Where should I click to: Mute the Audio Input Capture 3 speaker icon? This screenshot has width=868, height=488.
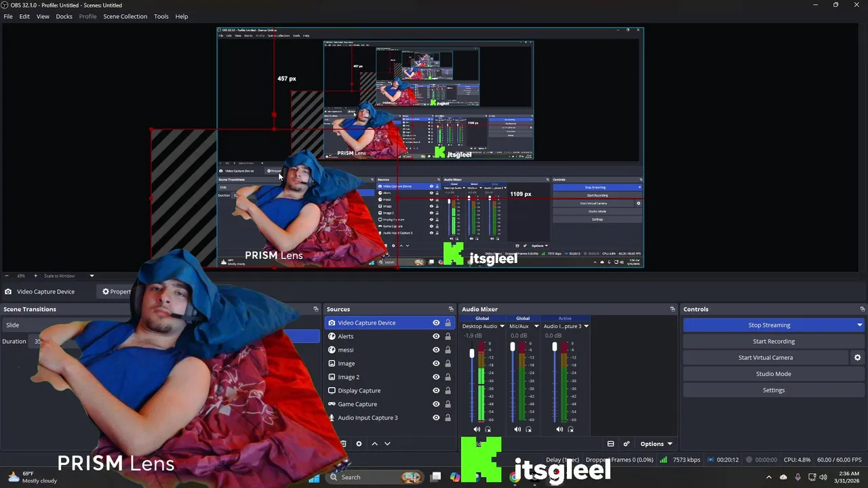559,429
